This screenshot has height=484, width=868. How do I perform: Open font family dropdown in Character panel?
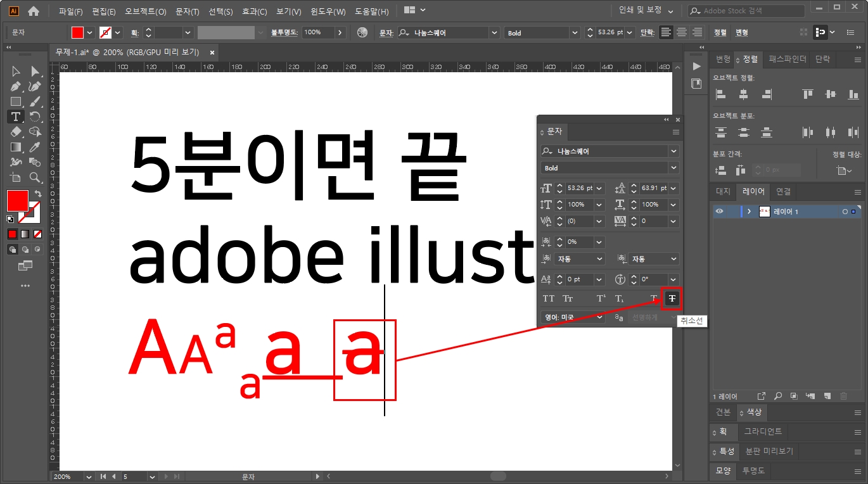pyautogui.click(x=673, y=151)
